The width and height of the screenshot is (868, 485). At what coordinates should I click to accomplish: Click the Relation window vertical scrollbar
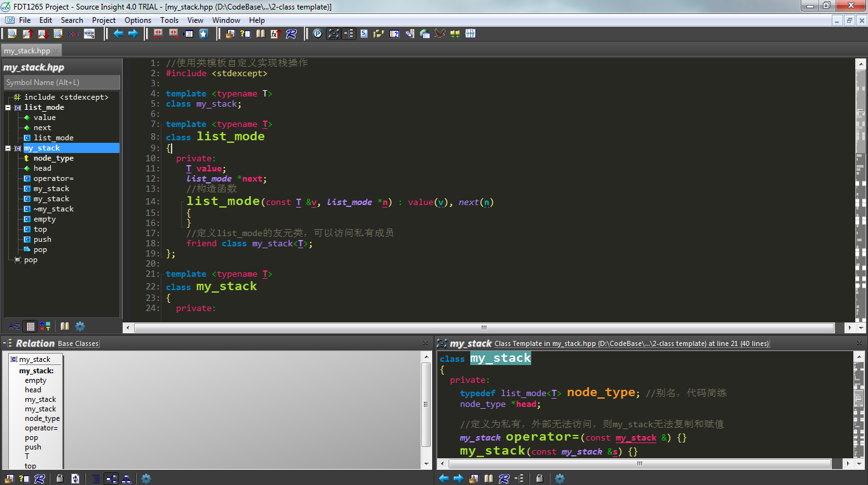(x=426, y=410)
